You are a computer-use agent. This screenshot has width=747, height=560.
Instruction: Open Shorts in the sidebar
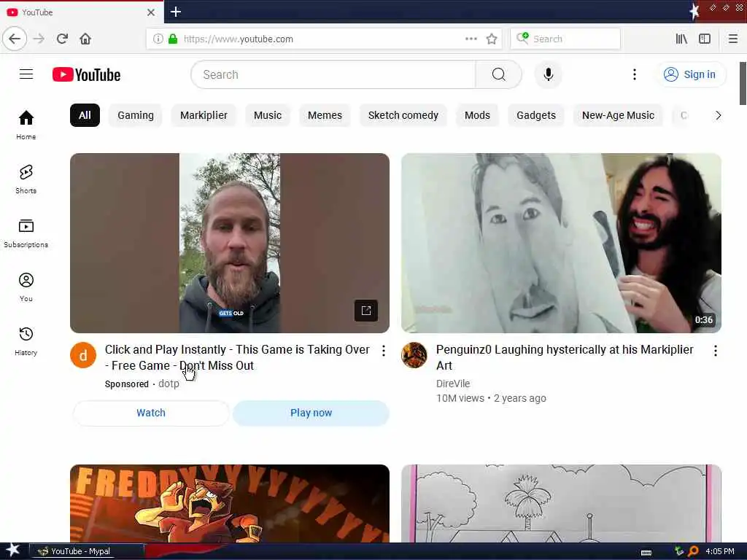point(26,179)
